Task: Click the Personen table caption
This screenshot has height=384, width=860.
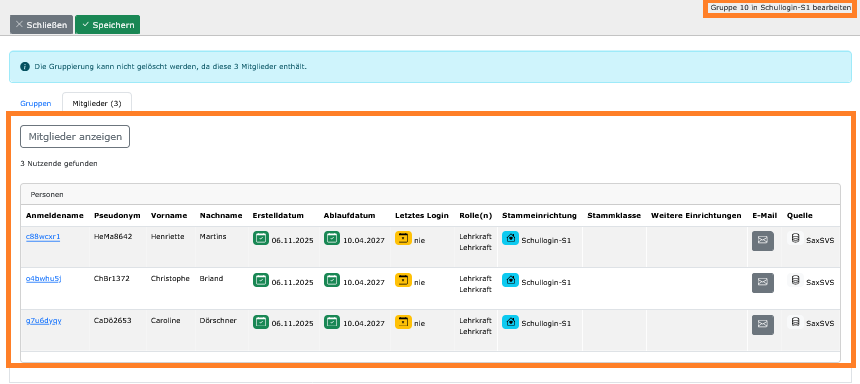Action: 47,195
